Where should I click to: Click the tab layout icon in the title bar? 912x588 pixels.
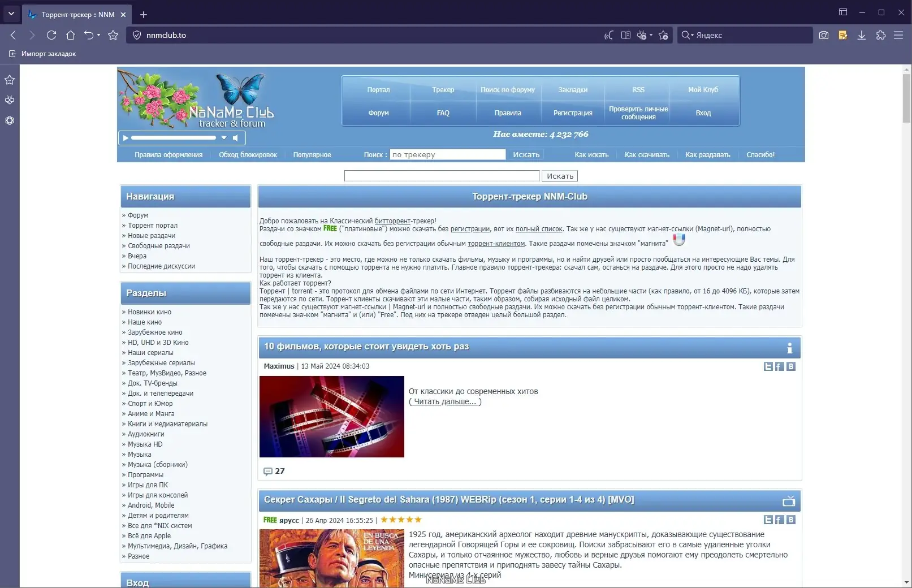point(843,12)
